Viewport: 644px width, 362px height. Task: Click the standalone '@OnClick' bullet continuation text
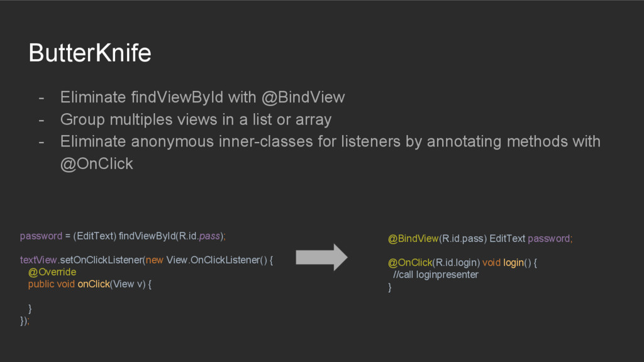[x=96, y=163]
